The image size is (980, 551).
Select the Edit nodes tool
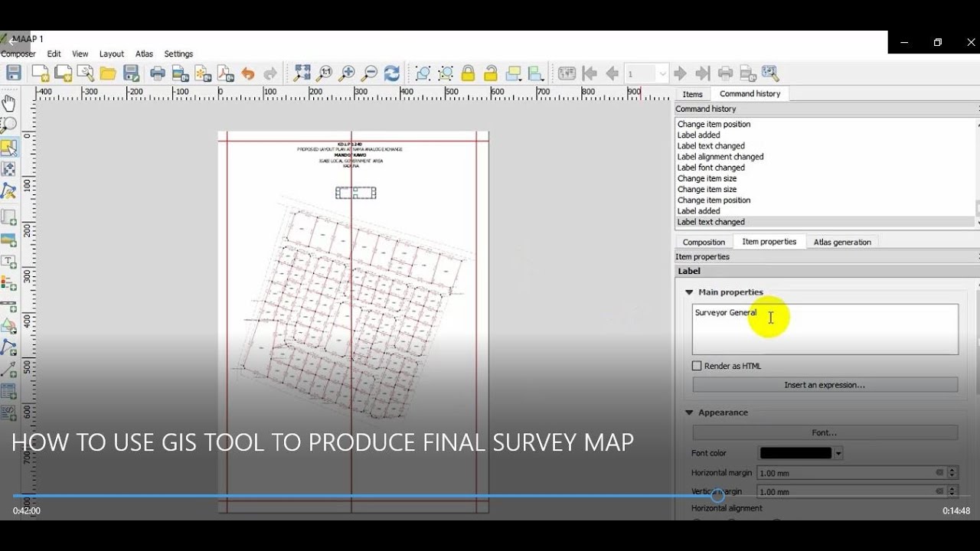[x=8, y=191]
